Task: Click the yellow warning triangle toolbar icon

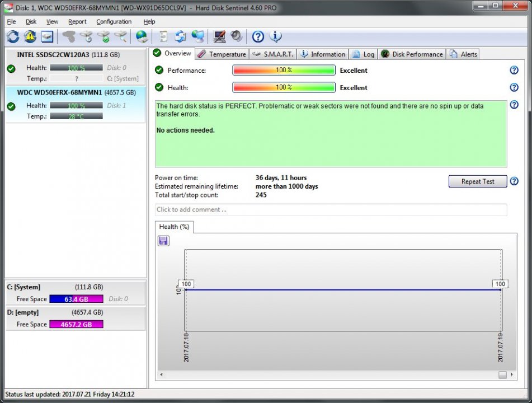Action: click(x=30, y=36)
